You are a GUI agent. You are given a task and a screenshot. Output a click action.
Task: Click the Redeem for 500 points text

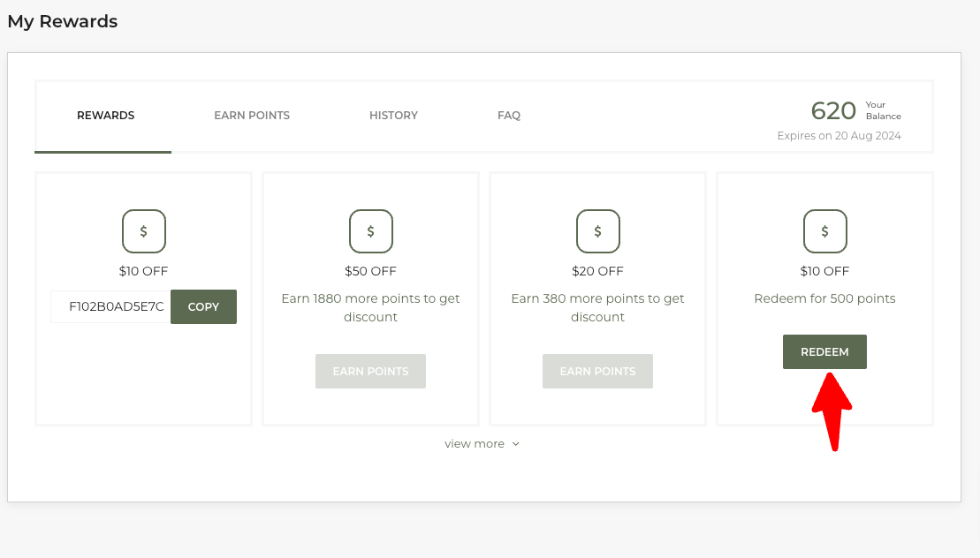click(824, 298)
